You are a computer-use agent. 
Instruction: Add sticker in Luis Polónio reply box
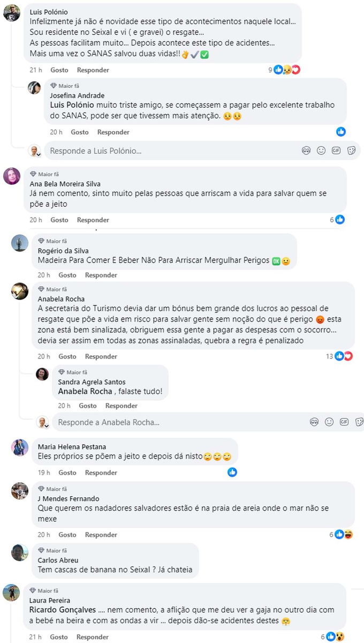click(x=351, y=151)
